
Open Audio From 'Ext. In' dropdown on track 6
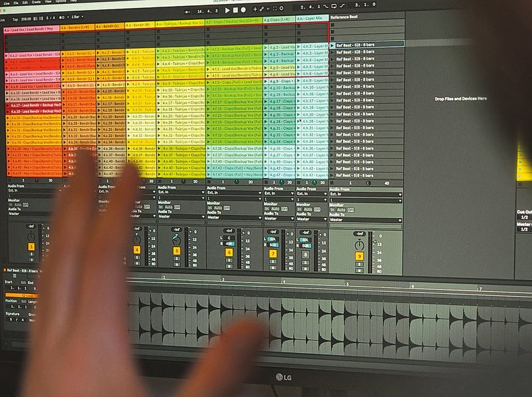[x=234, y=193]
